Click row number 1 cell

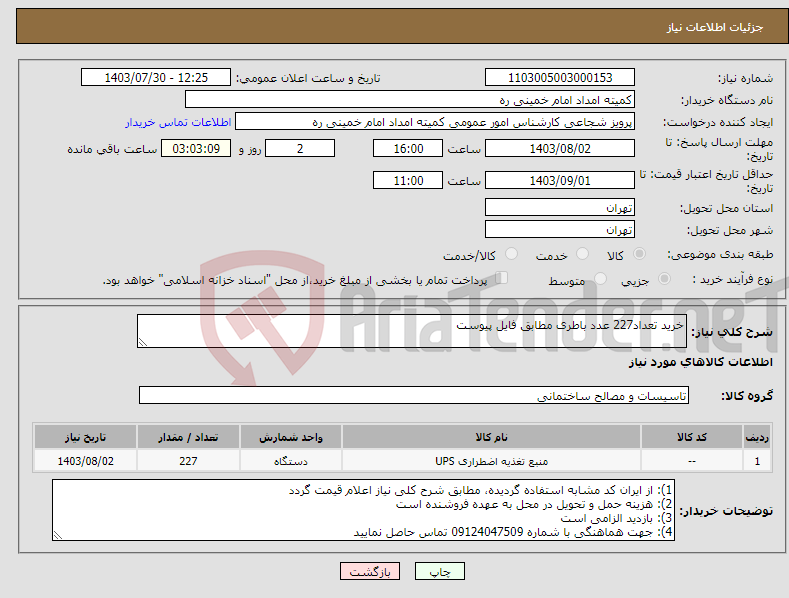point(757,461)
